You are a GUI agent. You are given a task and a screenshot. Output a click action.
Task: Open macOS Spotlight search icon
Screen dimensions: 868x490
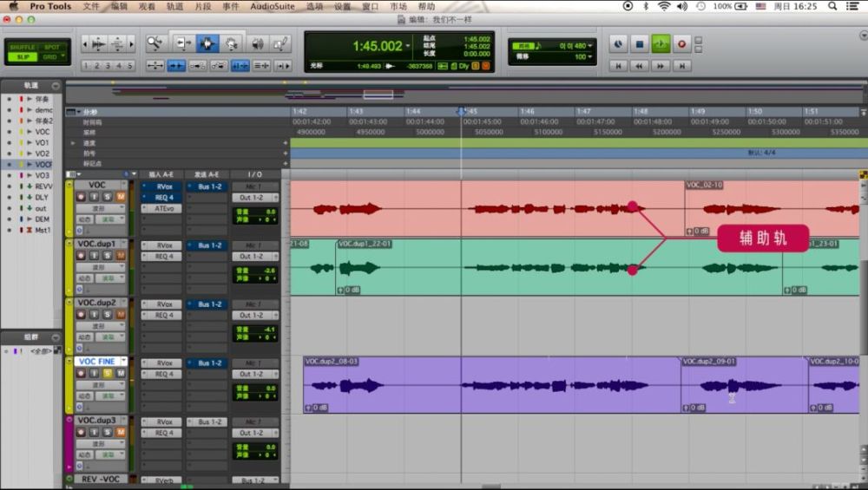point(832,6)
